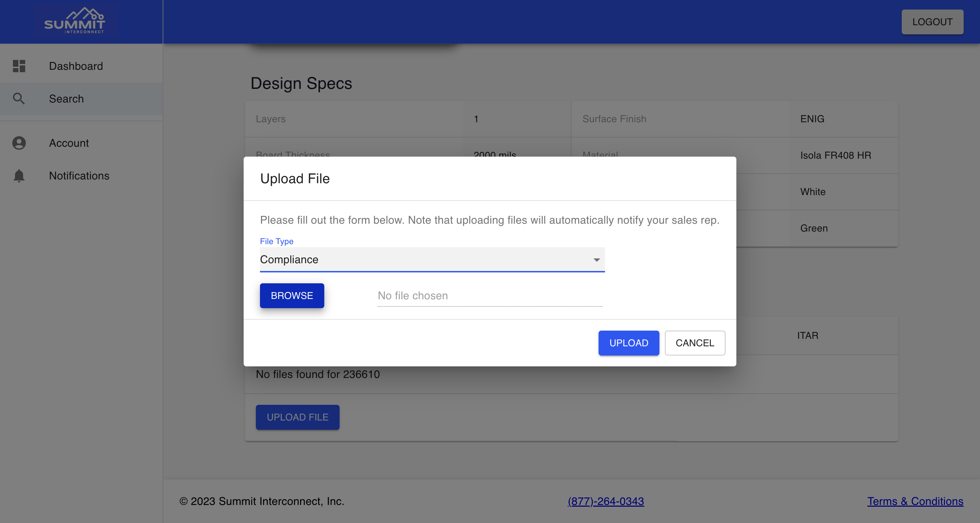Open the Dashboard menu item
The width and height of the screenshot is (980, 523).
pos(81,66)
